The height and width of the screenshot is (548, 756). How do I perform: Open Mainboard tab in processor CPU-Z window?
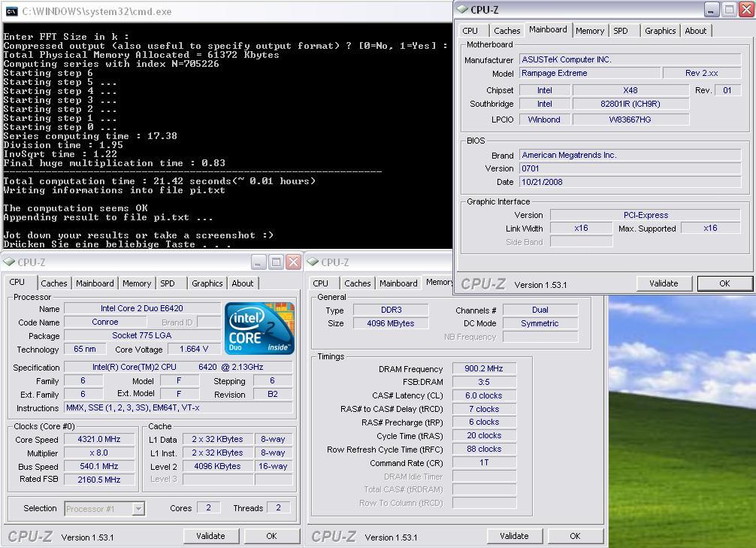point(95,283)
